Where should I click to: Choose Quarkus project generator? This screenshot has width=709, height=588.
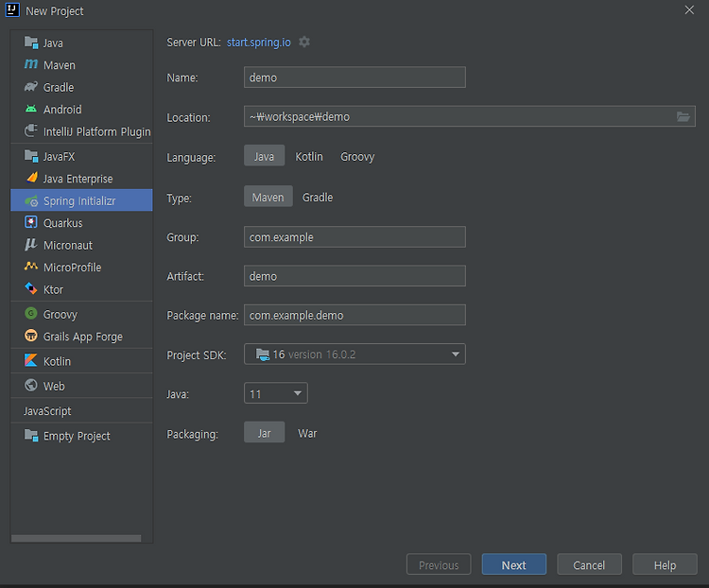[x=81, y=223]
